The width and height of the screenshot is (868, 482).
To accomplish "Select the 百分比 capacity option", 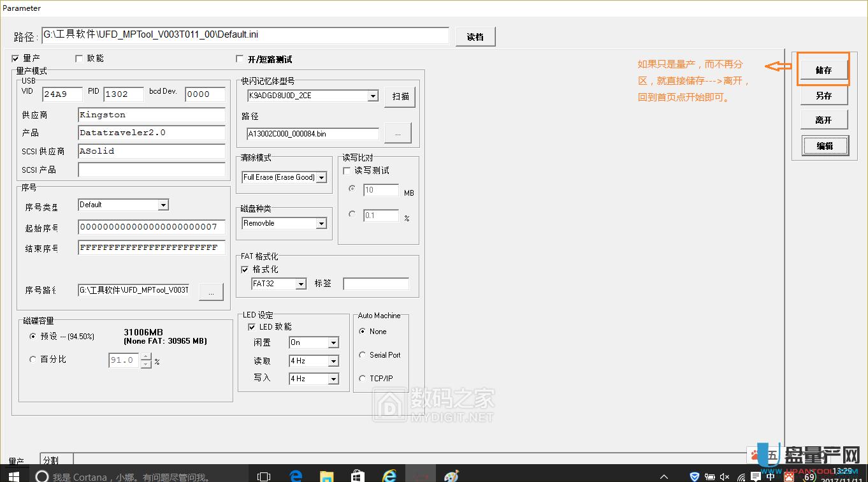I will click(x=33, y=359).
